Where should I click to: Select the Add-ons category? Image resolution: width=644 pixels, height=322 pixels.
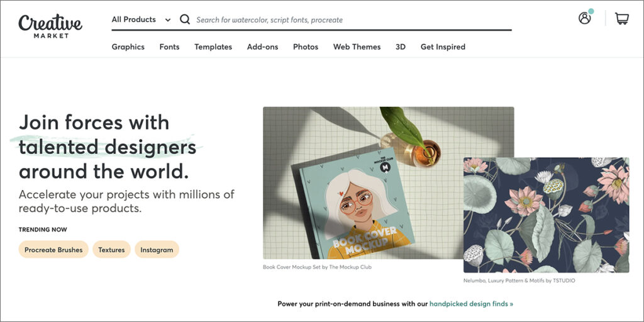click(262, 47)
